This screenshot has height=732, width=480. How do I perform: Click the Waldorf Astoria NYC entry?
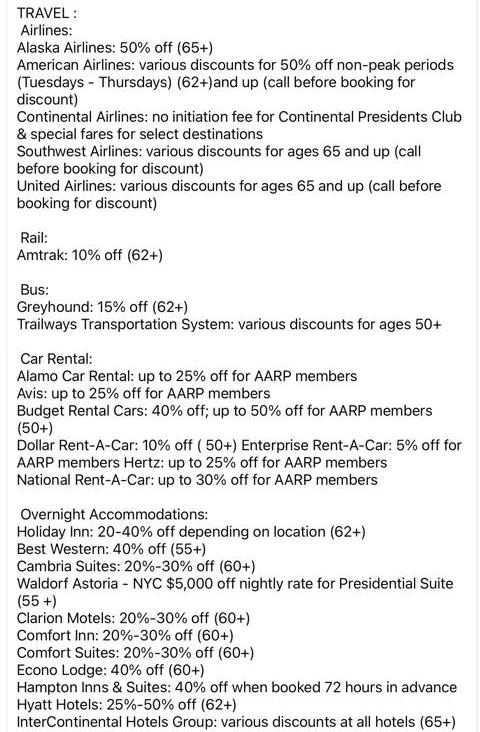[235, 592]
